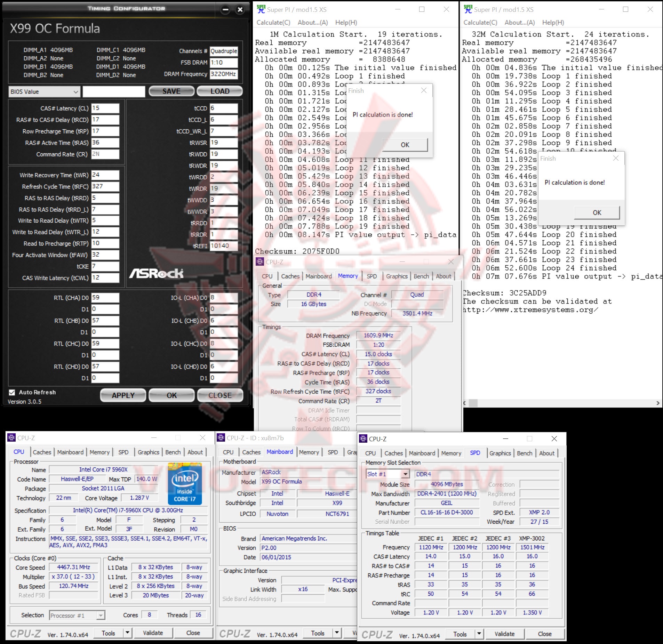
Task: Click OK button in Timing Configurator
Action: coord(171,395)
